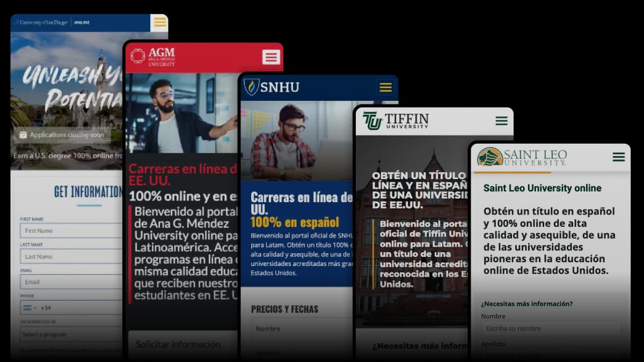Click the AGM hero photo of man pointing
The width and height of the screenshot is (644, 362).
(181, 113)
